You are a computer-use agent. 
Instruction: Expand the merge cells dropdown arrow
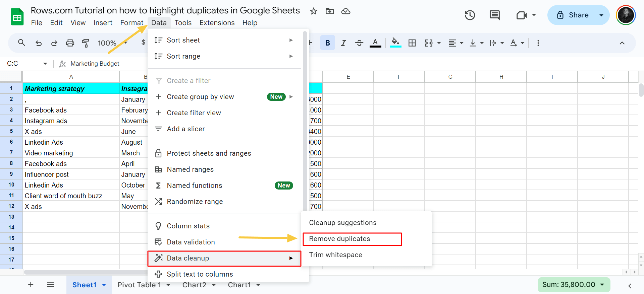click(439, 43)
